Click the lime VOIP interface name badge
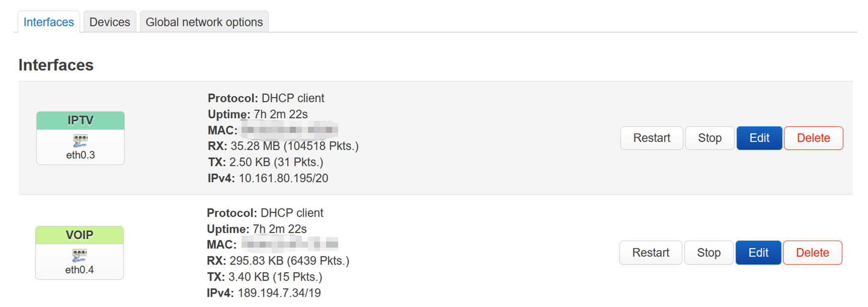Image resolution: width=868 pixels, height=307 pixels. 79,235
